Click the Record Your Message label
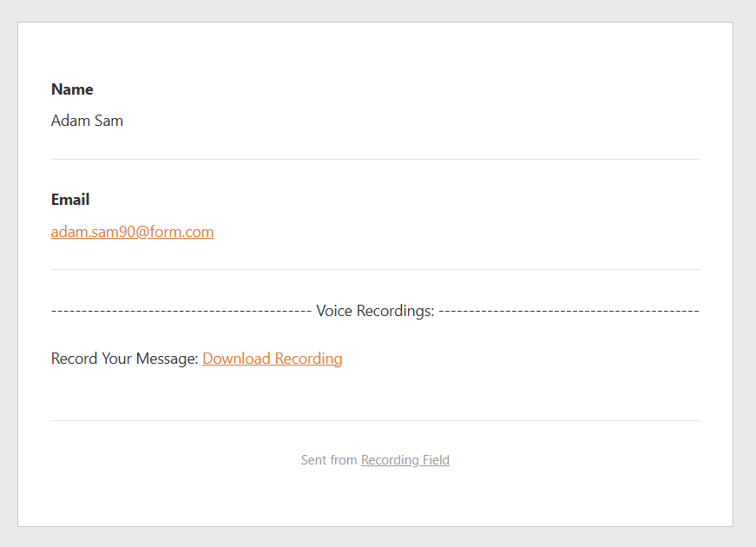The width and height of the screenshot is (756, 547). point(125,359)
